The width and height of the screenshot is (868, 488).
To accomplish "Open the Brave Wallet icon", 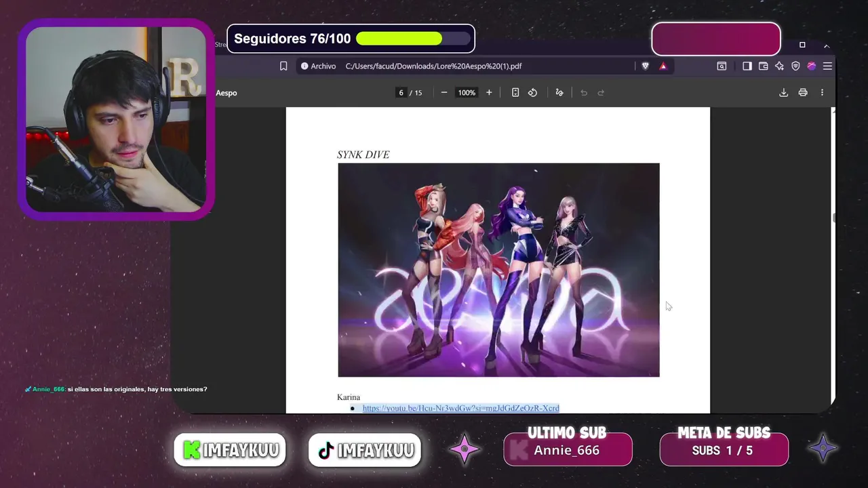I will [x=763, y=66].
